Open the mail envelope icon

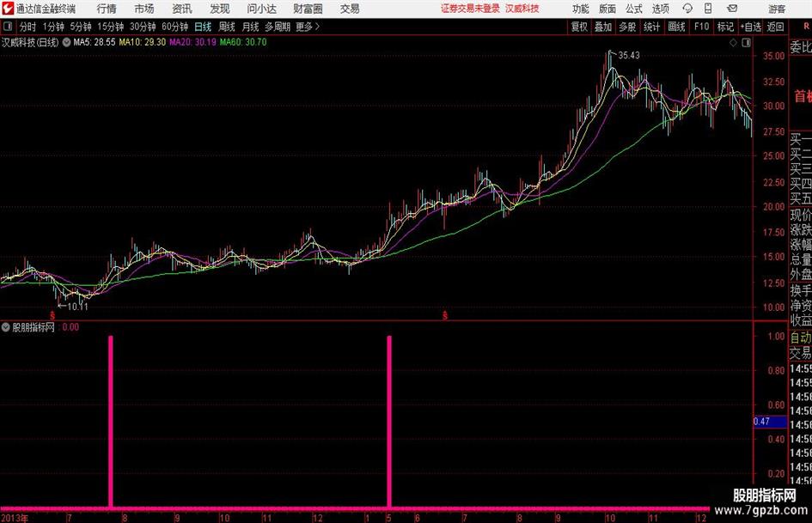732,9
